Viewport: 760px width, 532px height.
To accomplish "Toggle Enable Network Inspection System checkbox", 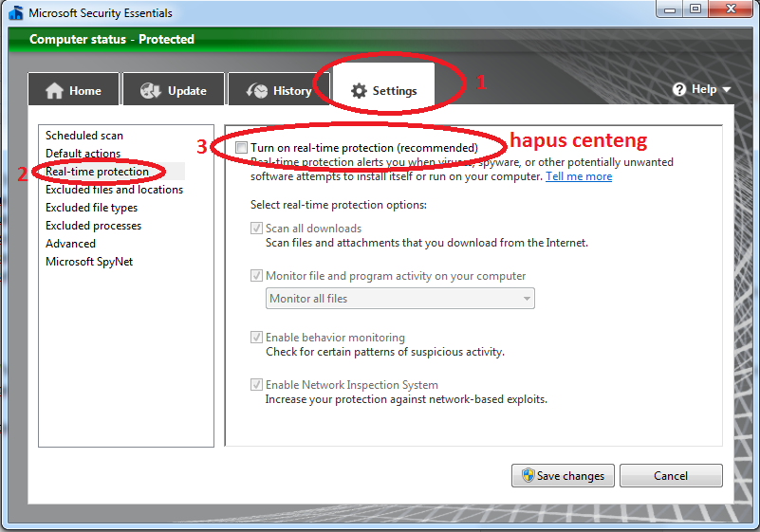I will coord(256,384).
